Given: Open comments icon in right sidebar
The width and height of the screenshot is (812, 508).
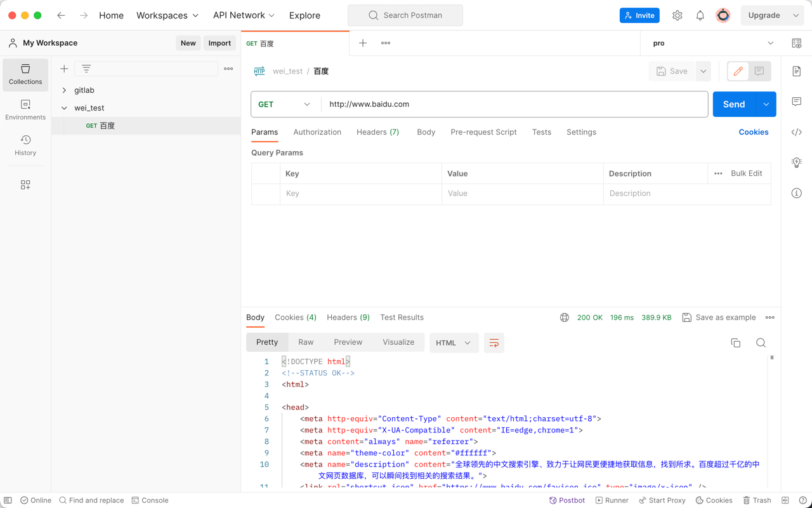Looking at the screenshot, I should click(x=797, y=102).
